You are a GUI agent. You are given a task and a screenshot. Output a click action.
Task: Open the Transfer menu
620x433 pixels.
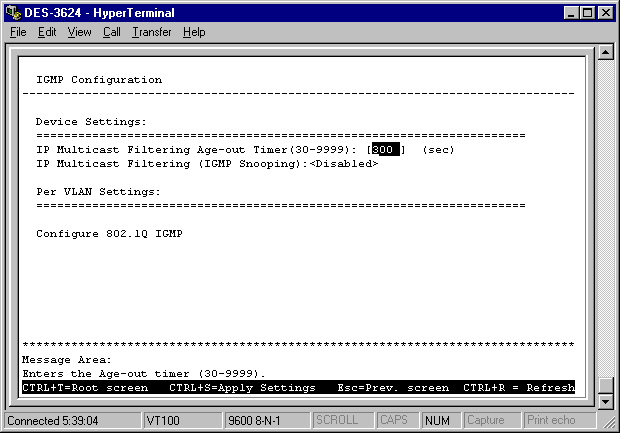151,32
